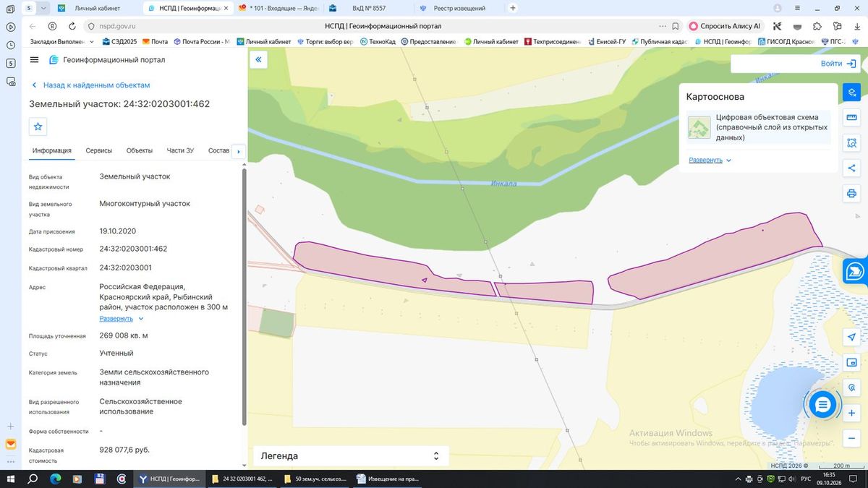
Task: Expand the Картооснова basemap list
Action: tap(710, 160)
